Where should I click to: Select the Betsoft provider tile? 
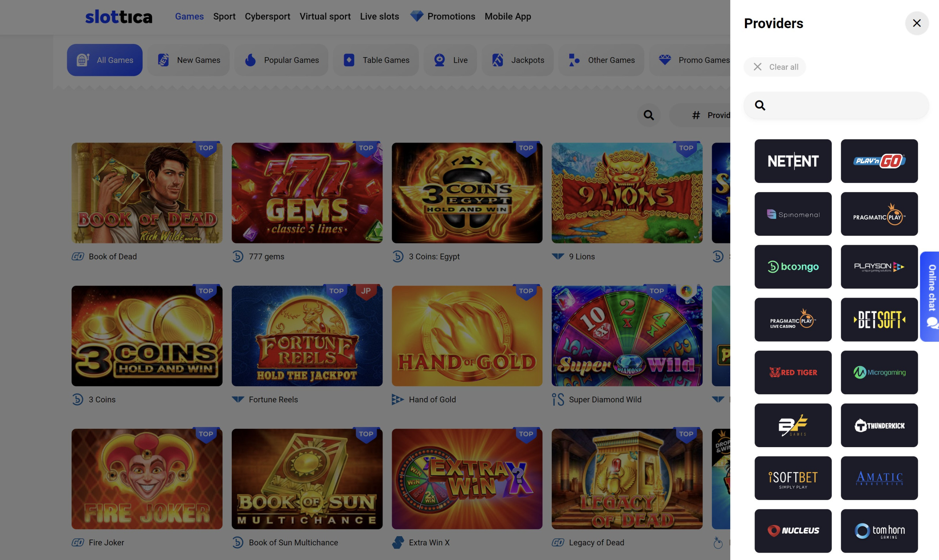pyautogui.click(x=879, y=320)
